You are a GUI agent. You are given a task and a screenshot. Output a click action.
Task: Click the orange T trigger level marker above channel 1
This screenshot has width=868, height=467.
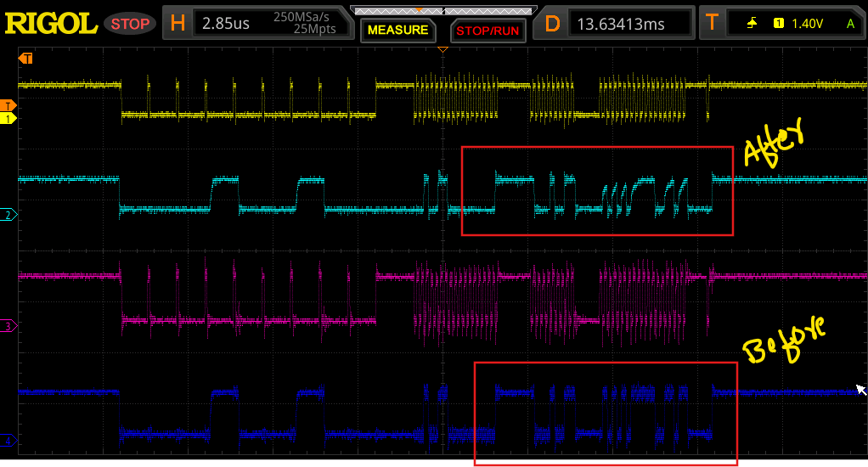[8, 105]
